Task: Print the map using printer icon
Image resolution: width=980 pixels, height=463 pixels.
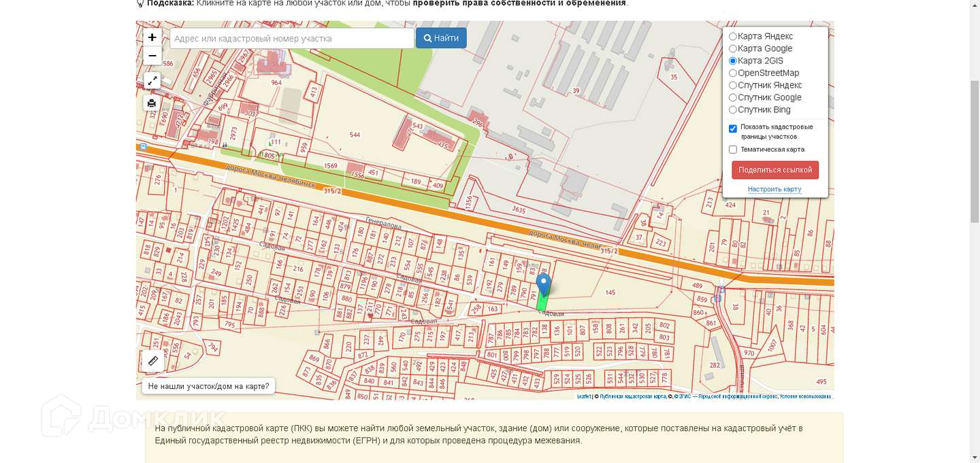Action: click(152, 103)
